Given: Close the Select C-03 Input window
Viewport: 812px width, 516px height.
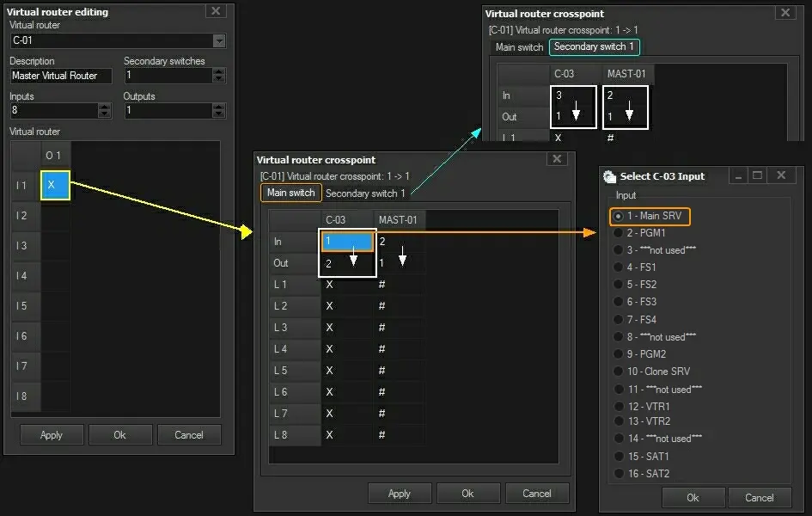Looking at the screenshot, I should coord(780,175).
